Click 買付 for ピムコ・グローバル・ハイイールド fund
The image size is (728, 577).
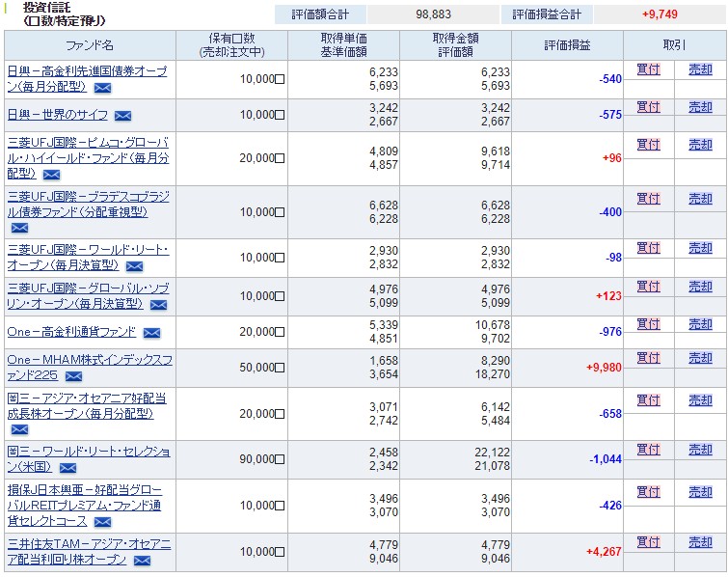(x=648, y=145)
